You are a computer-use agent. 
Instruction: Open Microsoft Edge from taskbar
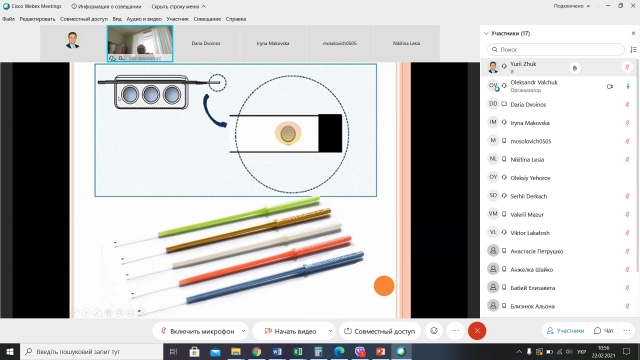tap(339, 351)
